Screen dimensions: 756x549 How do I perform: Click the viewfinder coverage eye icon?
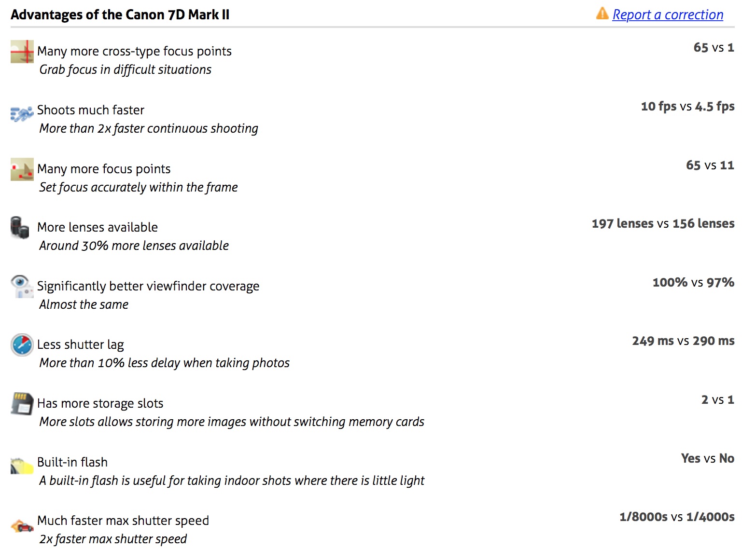click(x=21, y=287)
